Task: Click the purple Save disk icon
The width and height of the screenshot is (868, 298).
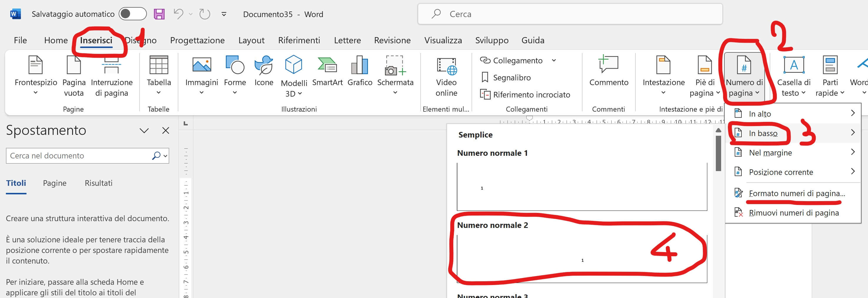Action: [x=159, y=14]
